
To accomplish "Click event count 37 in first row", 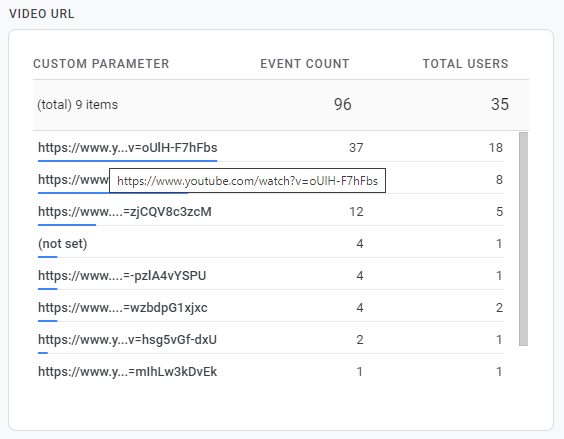I will coord(356,148).
